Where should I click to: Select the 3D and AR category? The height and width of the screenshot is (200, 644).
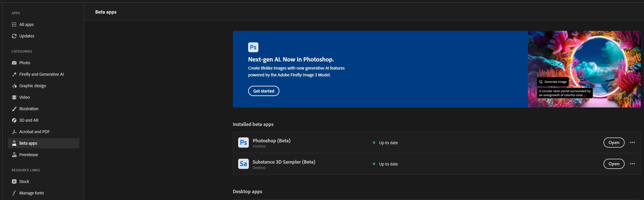(x=44, y=120)
